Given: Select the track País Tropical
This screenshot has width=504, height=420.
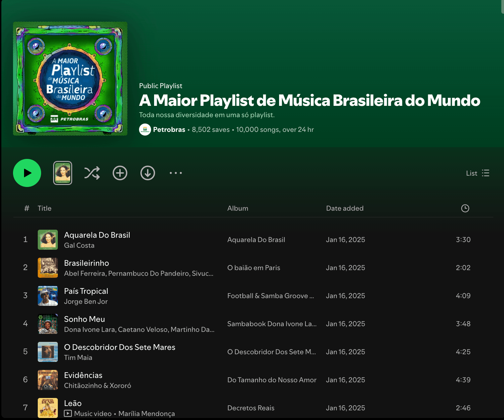Looking at the screenshot, I should pyautogui.click(x=86, y=291).
